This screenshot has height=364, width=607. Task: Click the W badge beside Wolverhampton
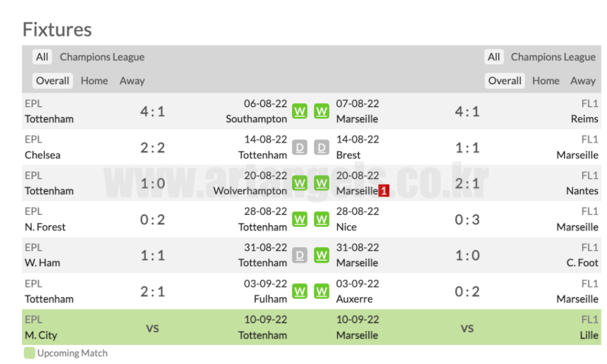pos(300,183)
